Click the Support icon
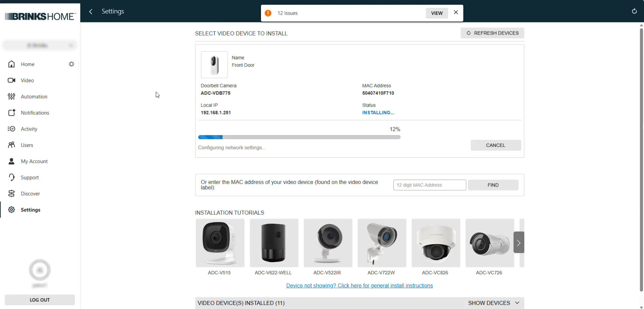 pyautogui.click(x=11, y=177)
